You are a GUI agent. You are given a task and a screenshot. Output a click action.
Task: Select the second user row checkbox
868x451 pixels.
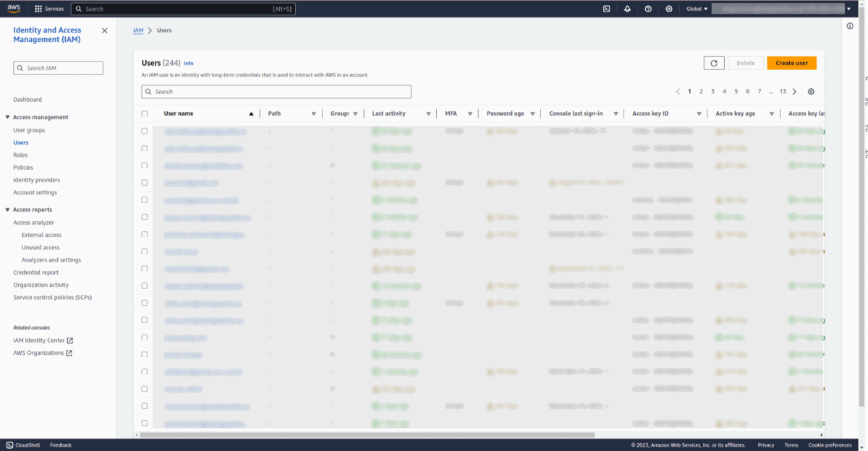[145, 148]
